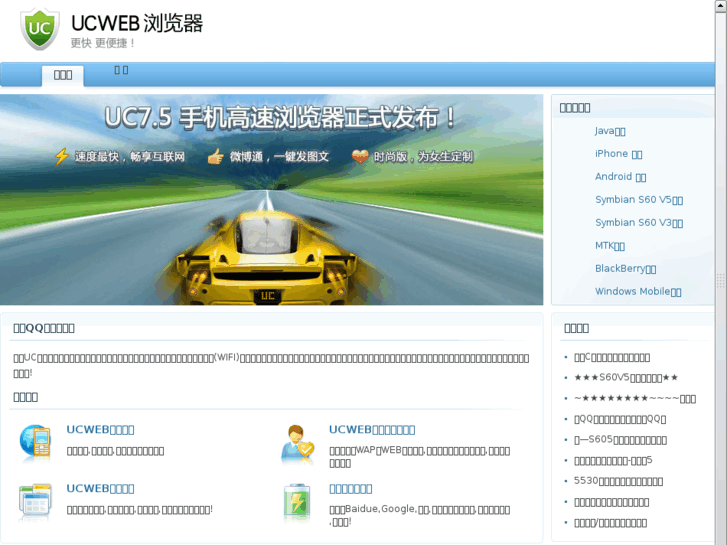Open the UCWEB phone-and-globe feature icon
727x545 pixels.
[x=35, y=443]
